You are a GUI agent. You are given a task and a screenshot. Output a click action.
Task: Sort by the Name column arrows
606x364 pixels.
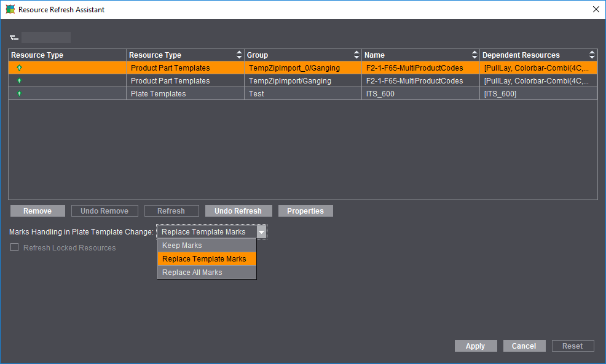[x=474, y=55]
